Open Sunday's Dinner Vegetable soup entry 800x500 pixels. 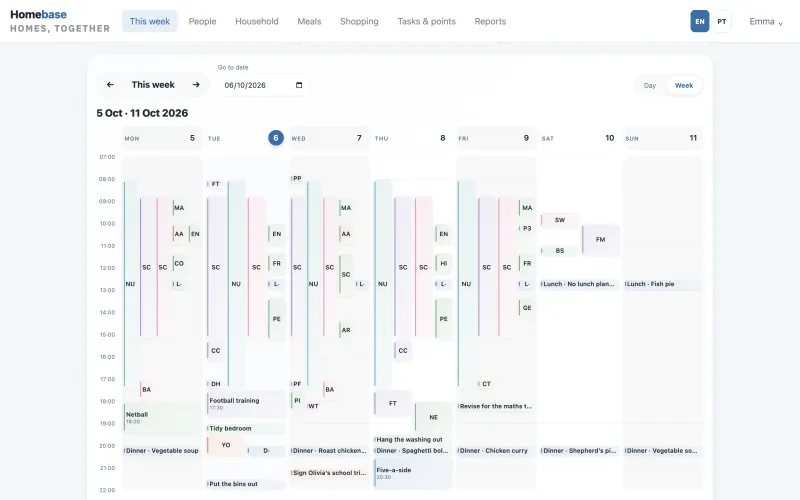663,451
